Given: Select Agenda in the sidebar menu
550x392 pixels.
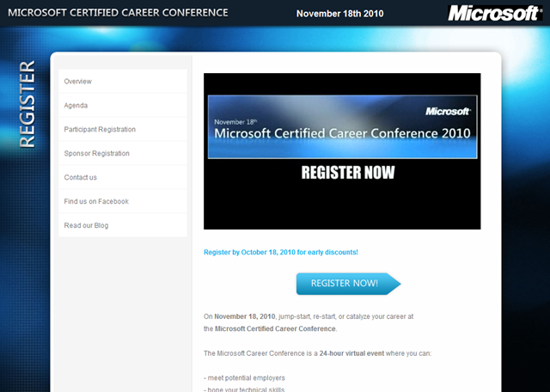Looking at the screenshot, I should point(76,106).
